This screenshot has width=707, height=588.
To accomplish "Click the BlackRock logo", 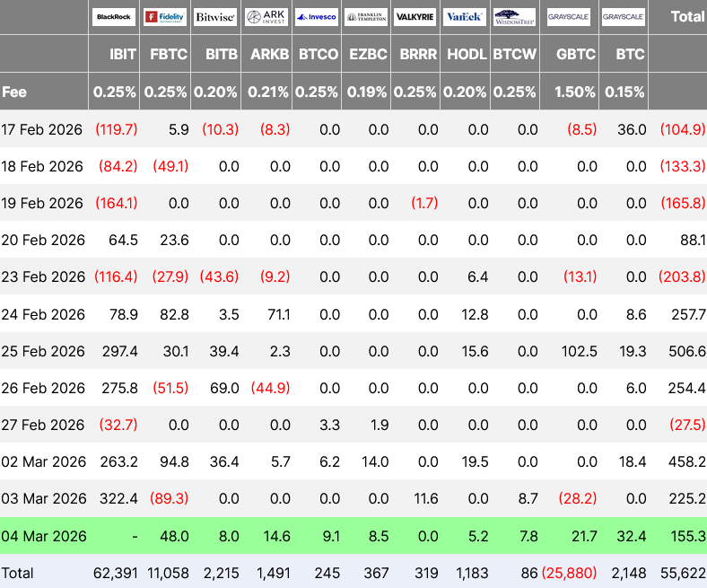I will [114, 17].
